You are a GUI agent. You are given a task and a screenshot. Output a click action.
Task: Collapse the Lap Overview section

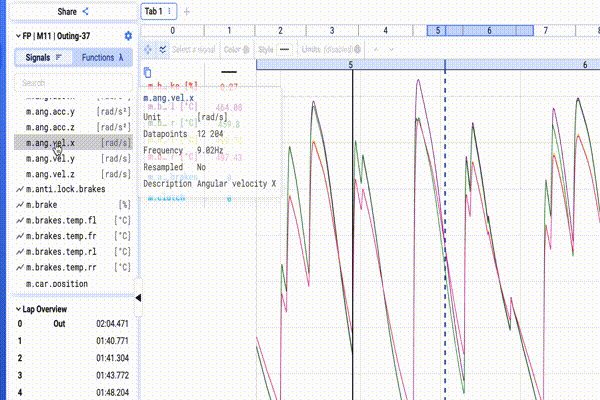pyautogui.click(x=18, y=309)
